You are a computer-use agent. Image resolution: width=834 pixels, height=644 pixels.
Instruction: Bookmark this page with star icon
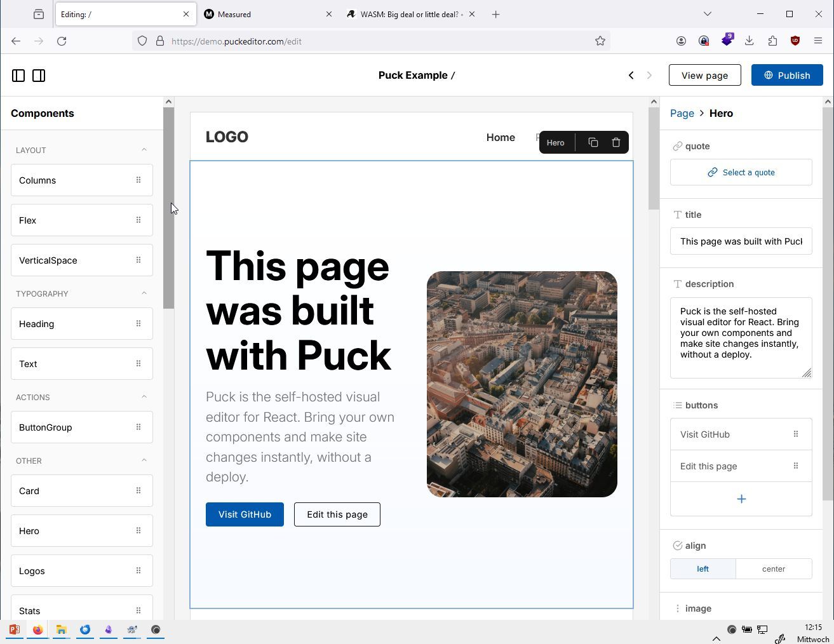pos(600,41)
